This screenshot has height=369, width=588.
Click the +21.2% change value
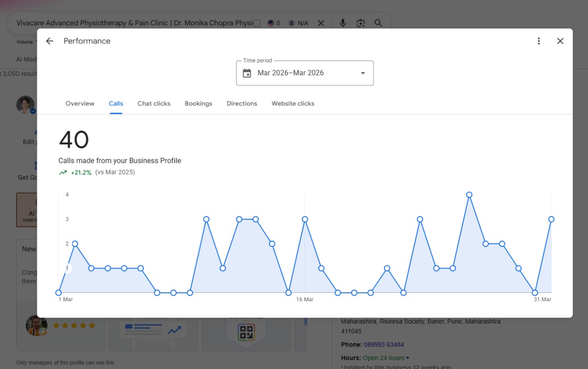pyautogui.click(x=81, y=173)
